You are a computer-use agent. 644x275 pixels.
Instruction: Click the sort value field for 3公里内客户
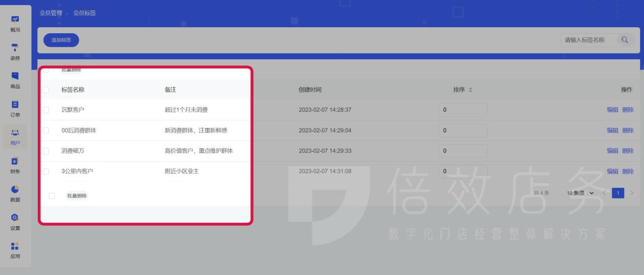coord(463,171)
